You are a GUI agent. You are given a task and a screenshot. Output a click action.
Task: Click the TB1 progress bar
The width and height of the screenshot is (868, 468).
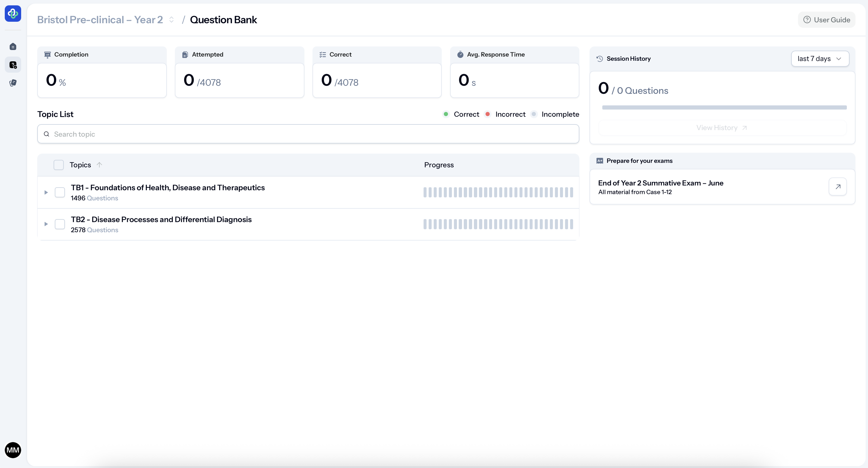(498, 192)
